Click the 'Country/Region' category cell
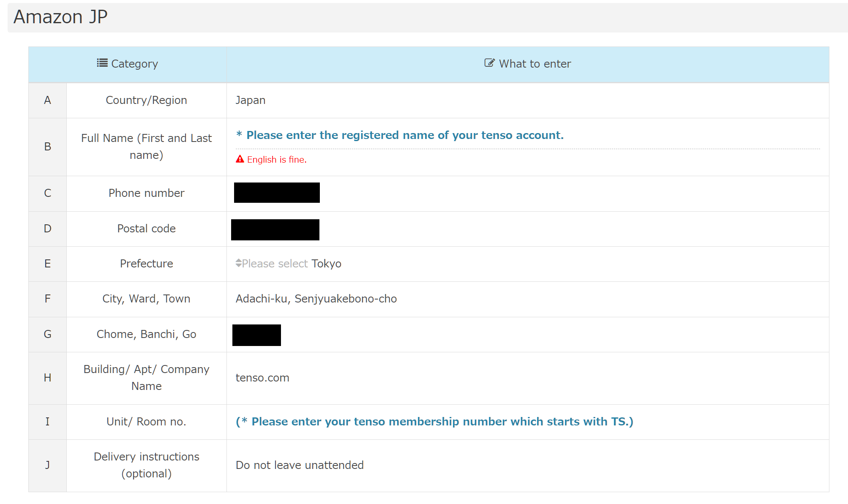This screenshot has width=848, height=504. (x=146, y=100)
